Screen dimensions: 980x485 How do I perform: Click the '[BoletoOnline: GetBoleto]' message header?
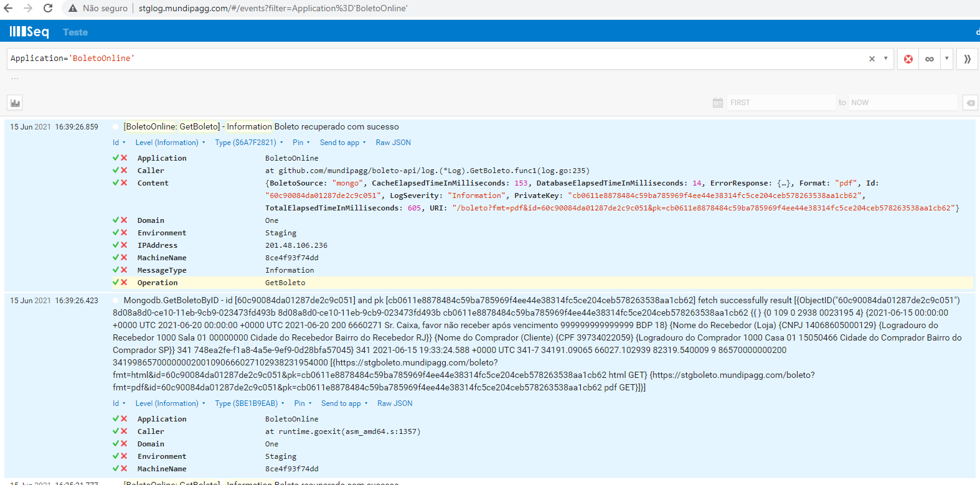pos(172,127)
